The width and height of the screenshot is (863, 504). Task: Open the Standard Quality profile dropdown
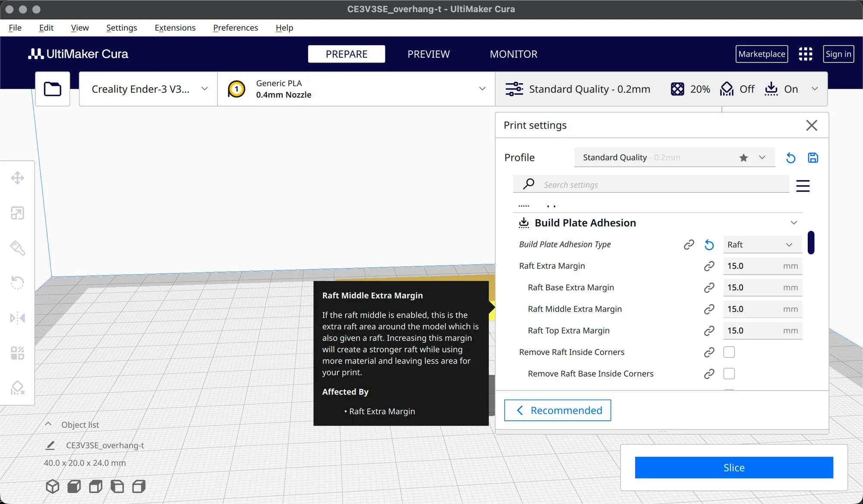(674, 157)
